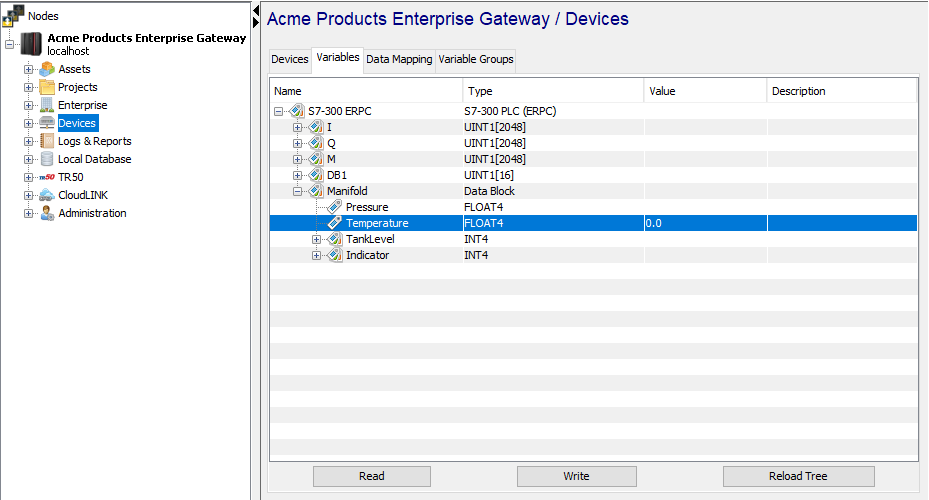Select the Logs & Reports node label
This screenshot has height=500, width=929.
pyautogui.click(x=95, y=141)
